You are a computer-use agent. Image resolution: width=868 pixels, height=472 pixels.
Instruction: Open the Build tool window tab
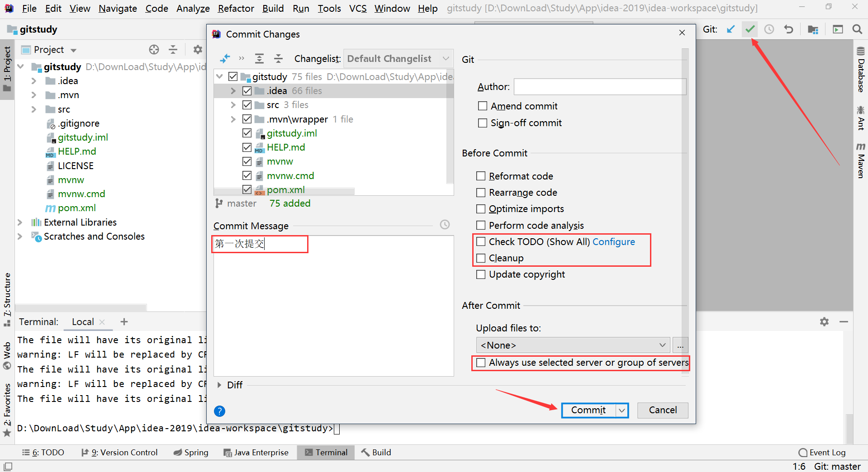click(x=376, y=453)
